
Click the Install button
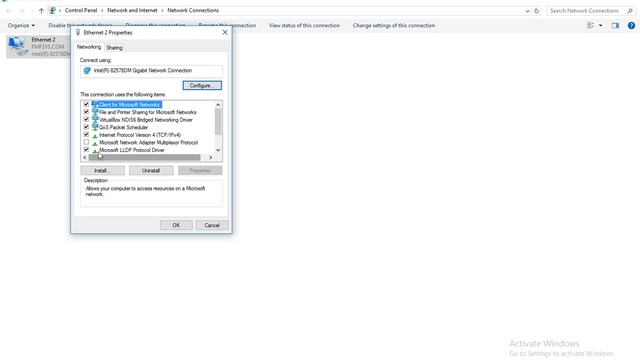tap(102, 171)
